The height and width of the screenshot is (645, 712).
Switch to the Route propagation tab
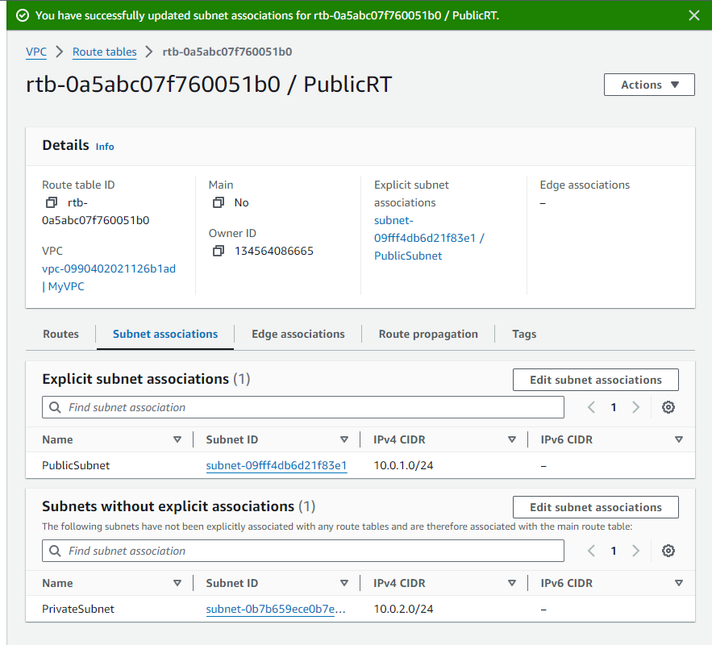pos(428,334)
